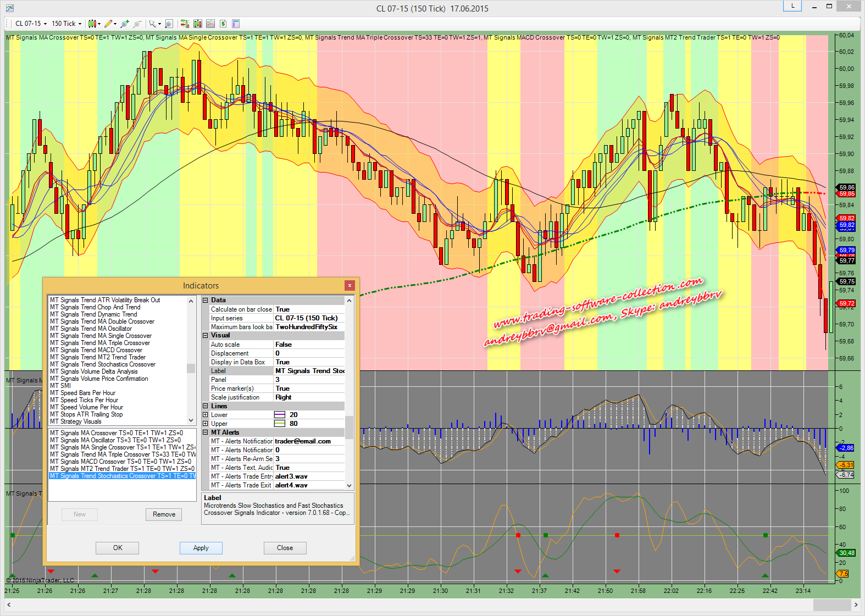Select applied MT Signals MA Oscillator indicator
The height and width of the screenshot is (616, 865).
click(x=115, y=440)
